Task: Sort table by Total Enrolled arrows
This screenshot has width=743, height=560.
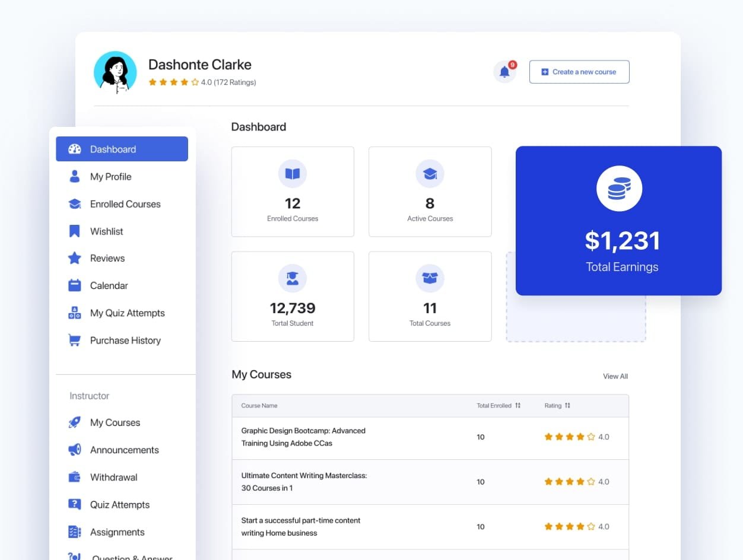Action: [x=517, y=406]
